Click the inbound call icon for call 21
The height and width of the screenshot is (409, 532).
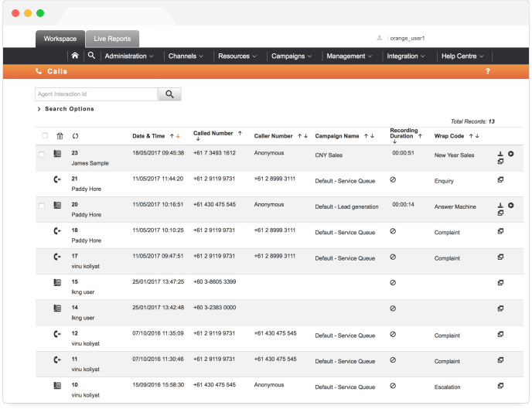[x=57, y=179]
